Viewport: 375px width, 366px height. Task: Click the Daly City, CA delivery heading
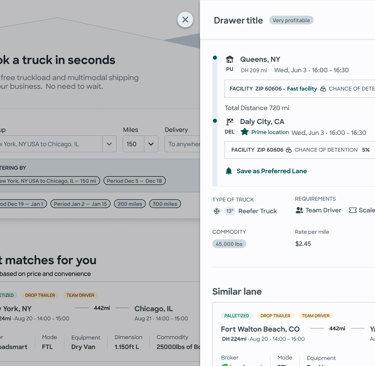[x=262, y=122]
